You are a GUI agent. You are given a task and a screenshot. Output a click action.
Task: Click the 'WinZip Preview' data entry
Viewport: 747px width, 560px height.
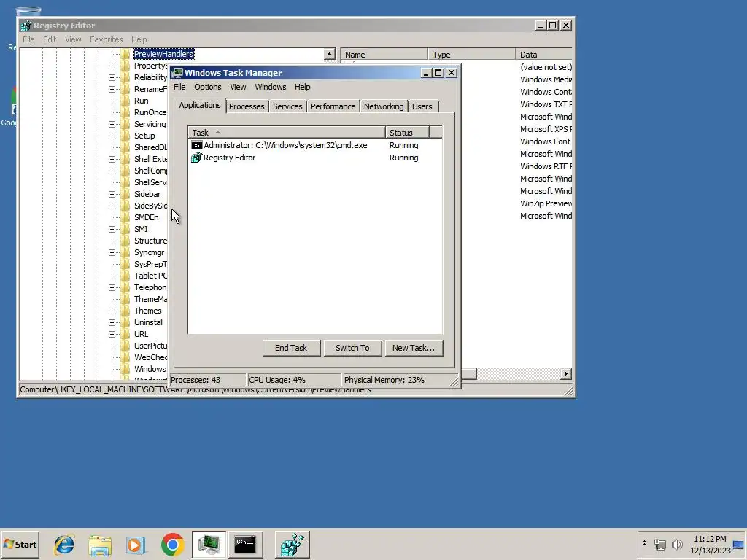click(x=546, y=203)
